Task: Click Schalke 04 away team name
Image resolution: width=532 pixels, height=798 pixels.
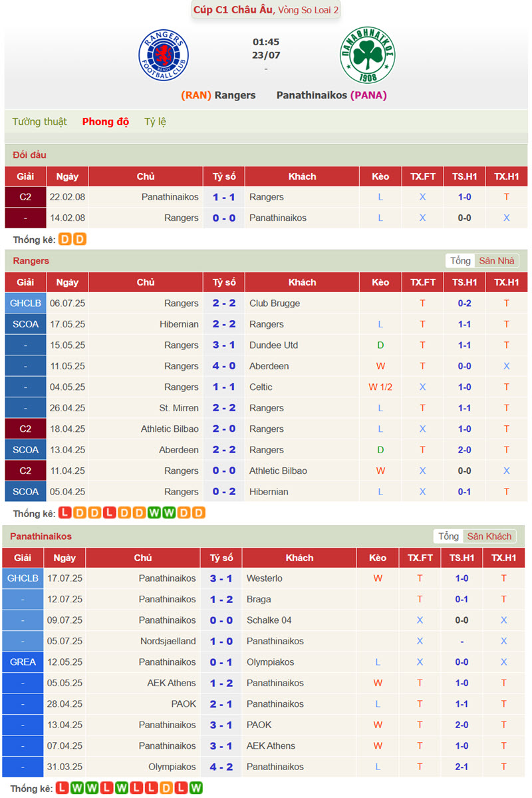Action: point(269,620)
